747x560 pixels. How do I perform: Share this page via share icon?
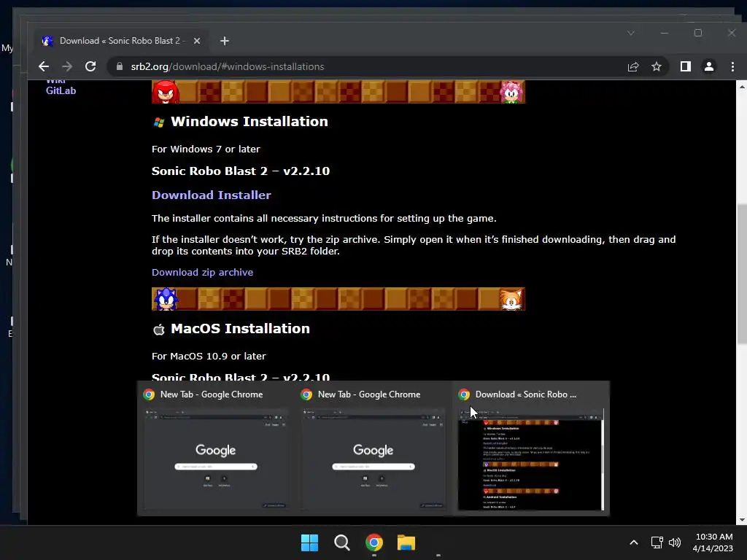pyautogui.click(x=633, y=66)
